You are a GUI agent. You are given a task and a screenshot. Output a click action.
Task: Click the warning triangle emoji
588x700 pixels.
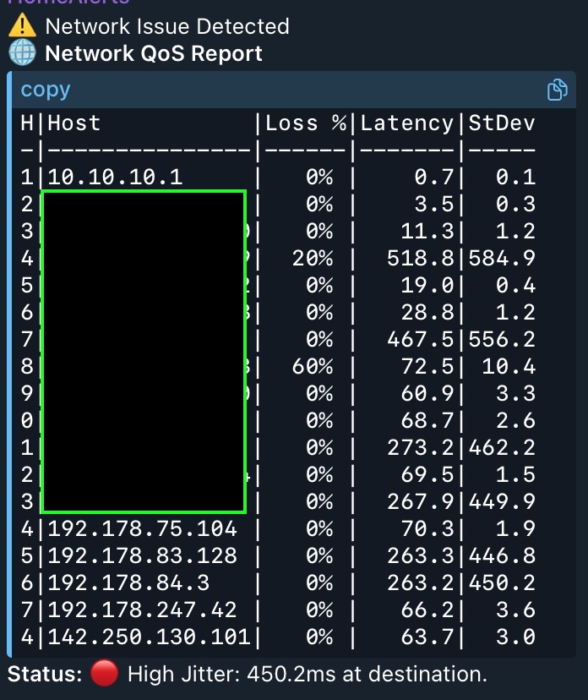pyautogui.click(x=22, y=26)
